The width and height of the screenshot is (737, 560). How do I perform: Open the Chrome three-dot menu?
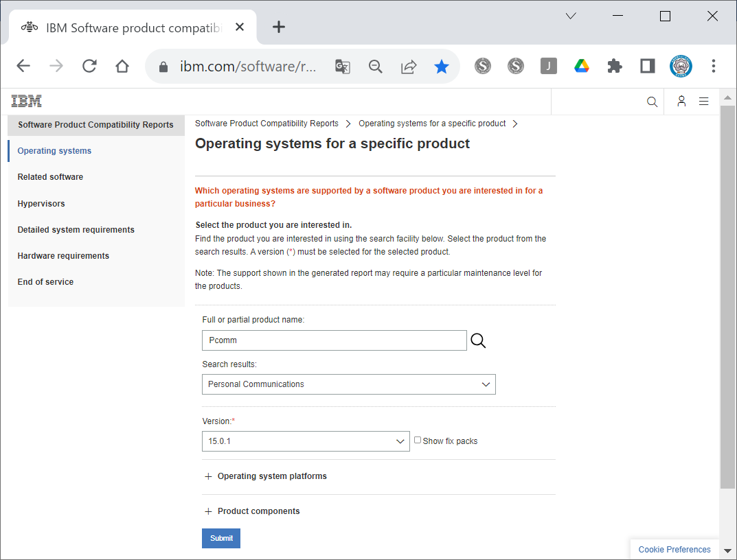(714, 66)
